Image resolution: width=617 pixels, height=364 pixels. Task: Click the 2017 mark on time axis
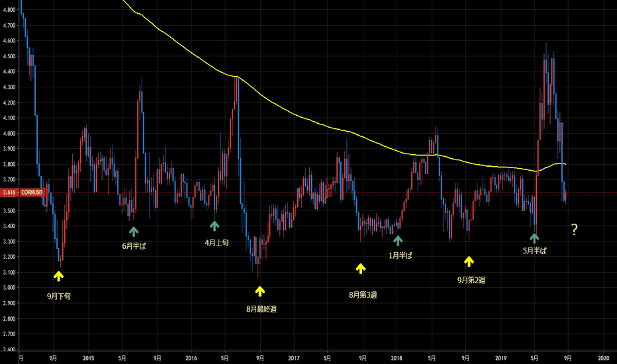coord(294,358)
